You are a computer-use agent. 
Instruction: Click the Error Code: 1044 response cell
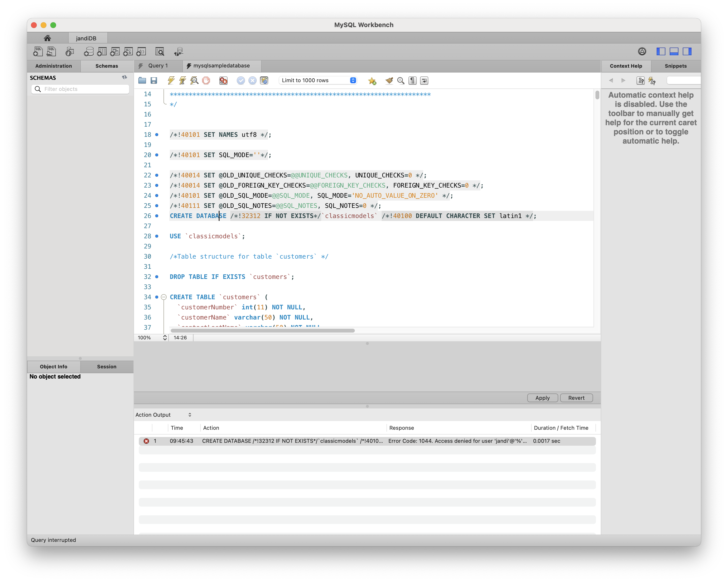pos(458,441)
